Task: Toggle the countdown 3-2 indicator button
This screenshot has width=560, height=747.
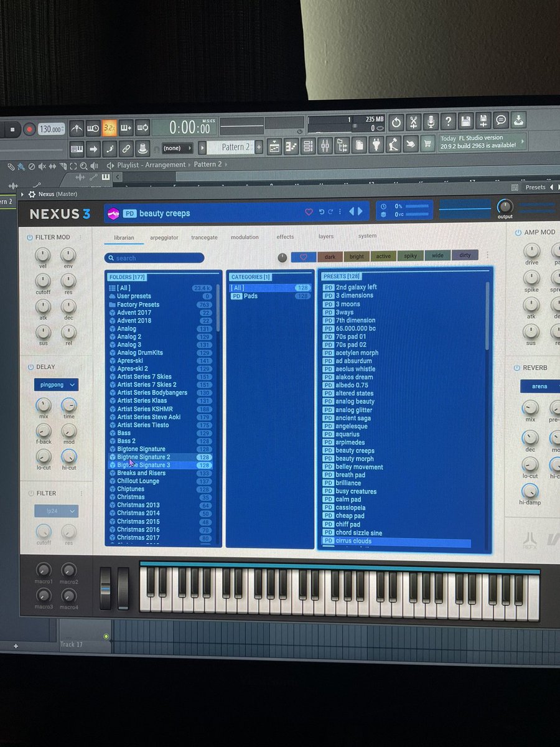Action: point(110,128)
